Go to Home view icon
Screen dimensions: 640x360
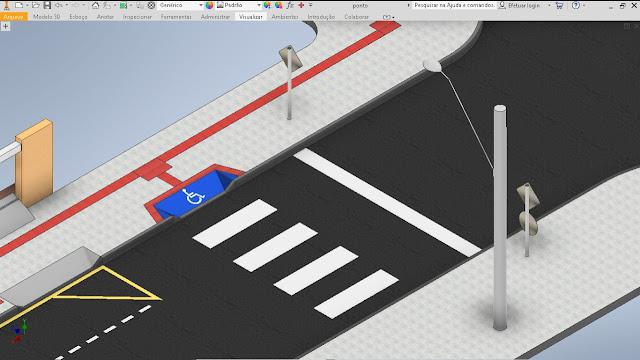coord(95,5)
